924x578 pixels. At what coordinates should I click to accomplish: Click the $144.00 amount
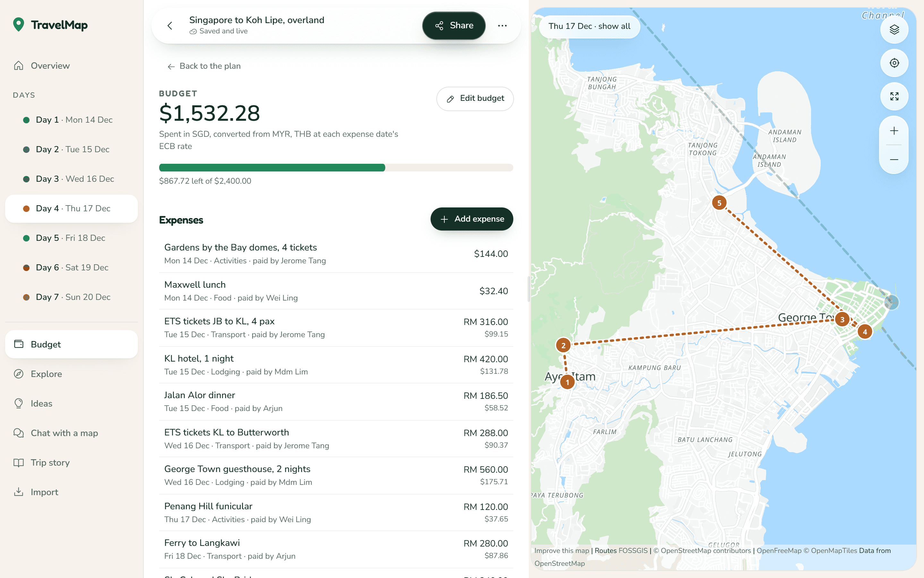click(491, 254)
